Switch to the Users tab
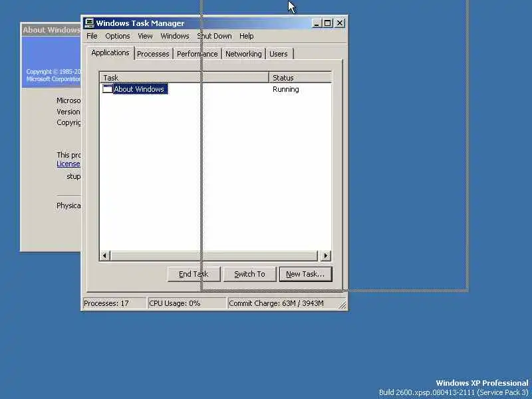Image resolution: width=532 pixels, height=399 pixels. (279, 54)
